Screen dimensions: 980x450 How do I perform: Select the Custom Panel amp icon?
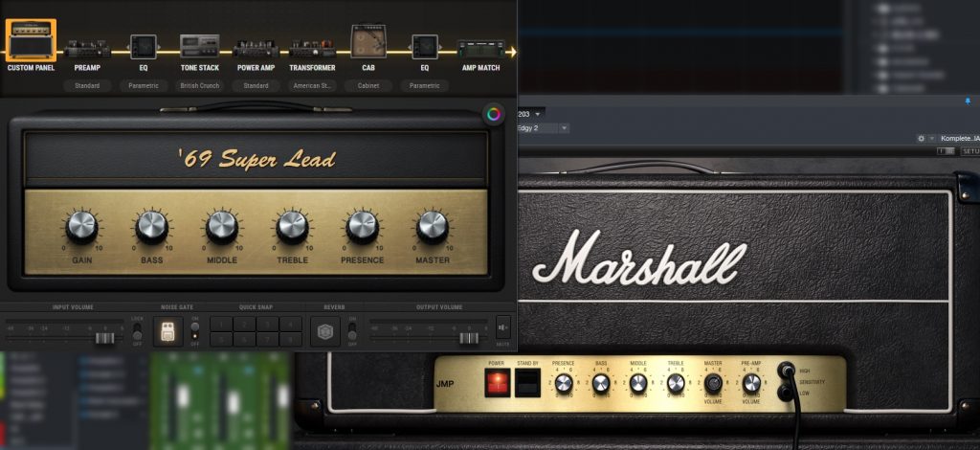31,41
